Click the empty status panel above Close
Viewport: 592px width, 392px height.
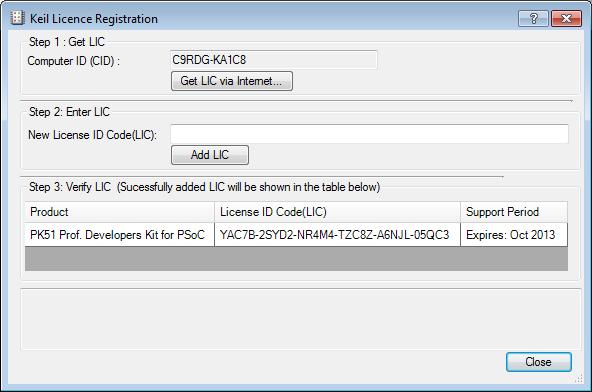(301, 319)
